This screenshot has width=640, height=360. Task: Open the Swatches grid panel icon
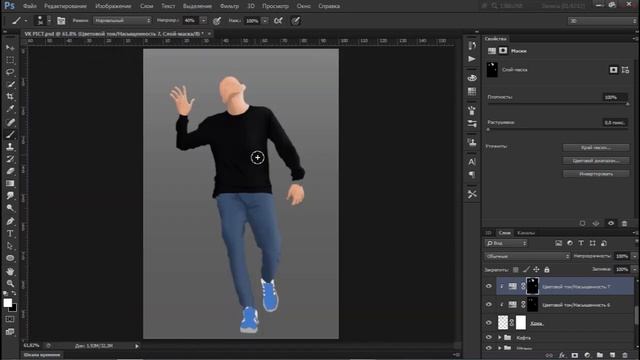(472, 91)
